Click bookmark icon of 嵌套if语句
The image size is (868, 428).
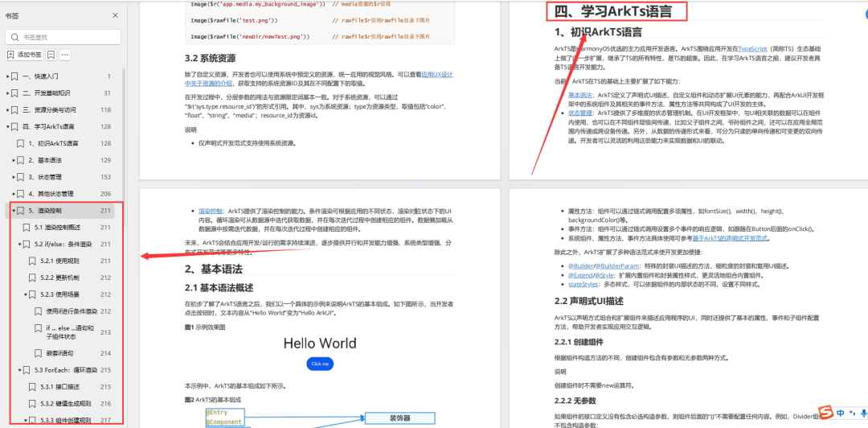tap(39, 353)
